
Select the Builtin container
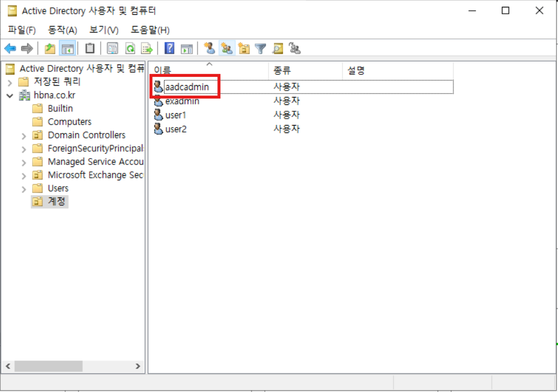pyautogui.click(x=60, y=108)
